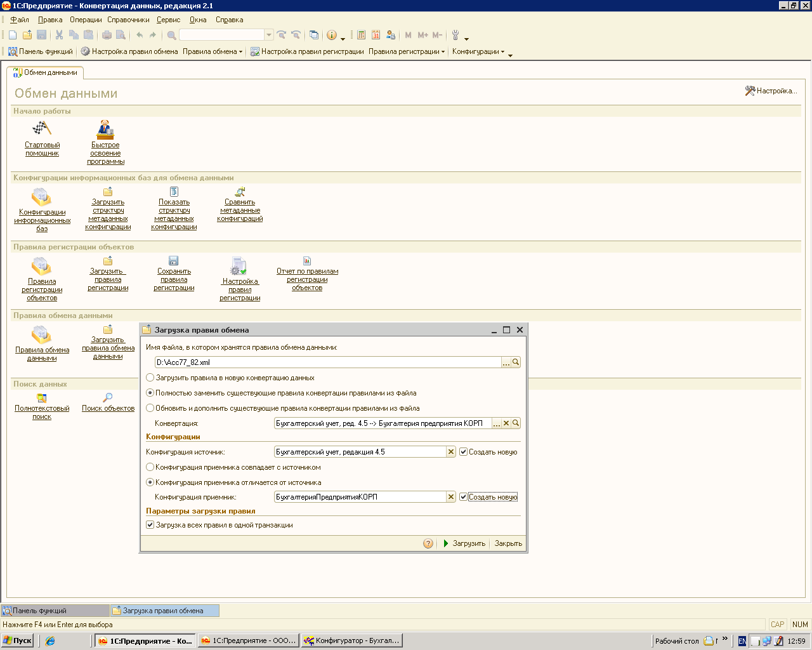Click Сравнить метаданные конфигураций icon

[x=240, y=192]
